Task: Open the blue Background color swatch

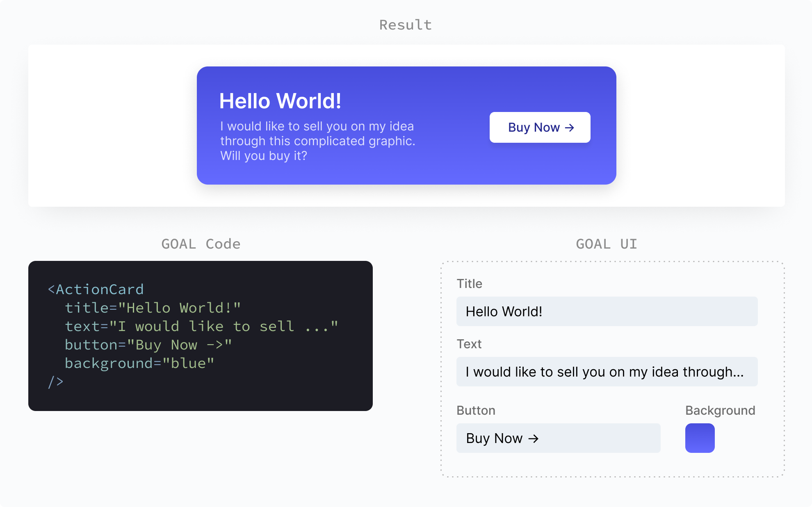Action: tap(700, 438)
